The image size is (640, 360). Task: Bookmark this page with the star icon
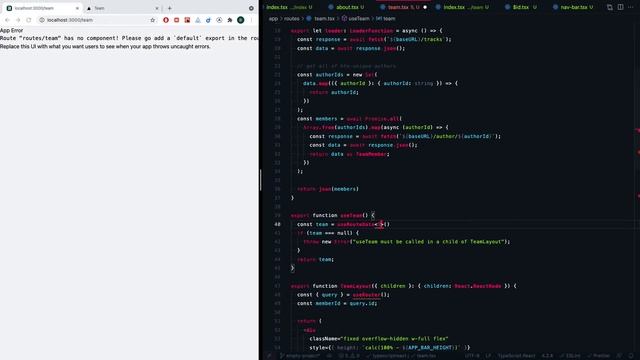coord(153,20)
